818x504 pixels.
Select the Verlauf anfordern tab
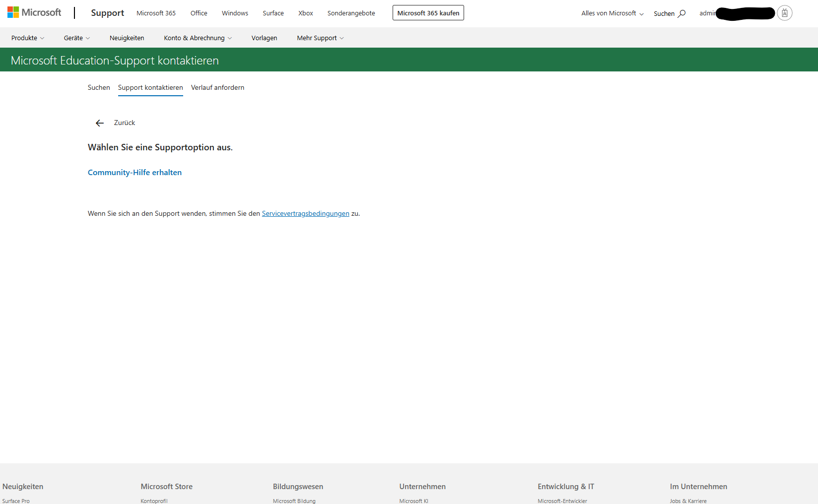point(217,87)
